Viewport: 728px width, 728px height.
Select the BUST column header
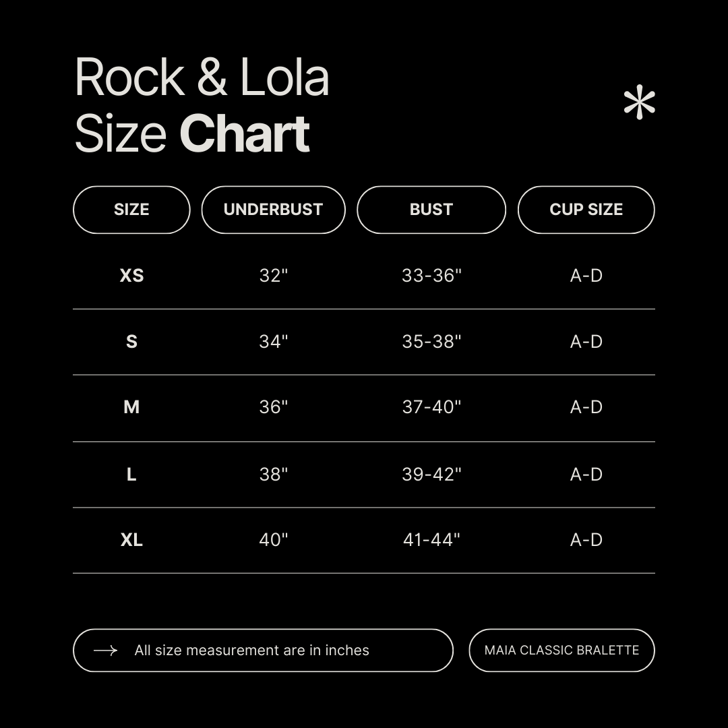[431, 210]
